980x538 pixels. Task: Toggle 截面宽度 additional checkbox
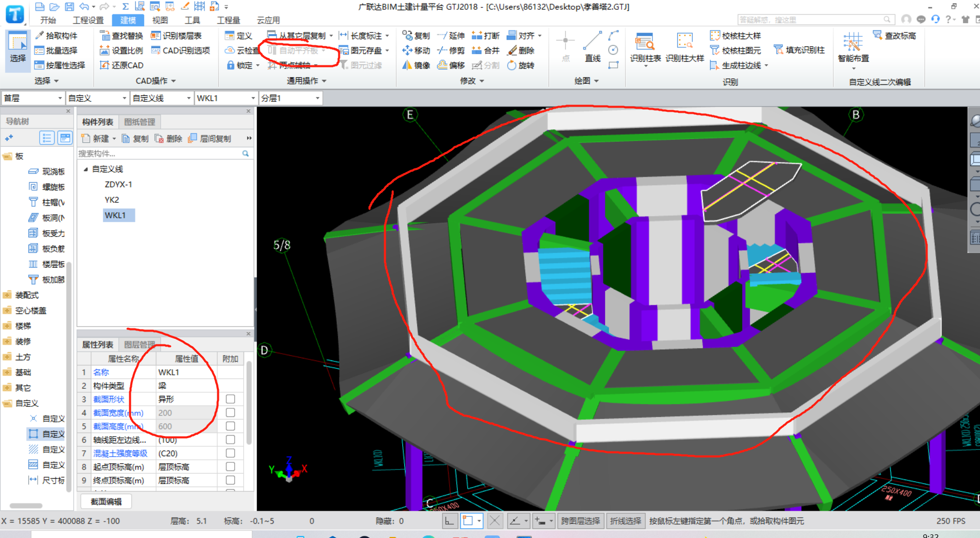tap(230, 412)
